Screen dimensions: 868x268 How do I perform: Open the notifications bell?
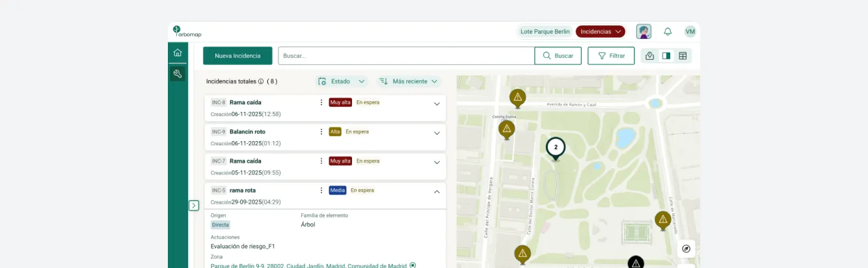click(x=668, y=31)
